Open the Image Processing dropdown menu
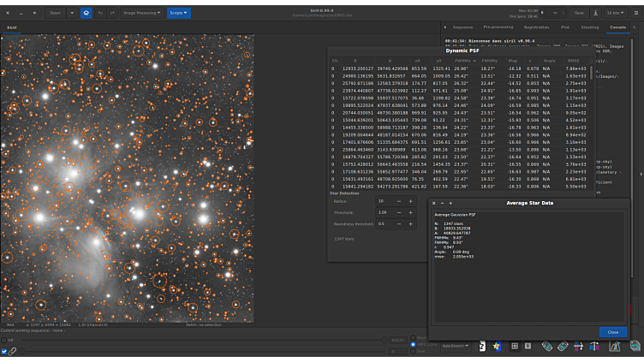The height and width of the screenshot is (362, 644). point(140,14)
